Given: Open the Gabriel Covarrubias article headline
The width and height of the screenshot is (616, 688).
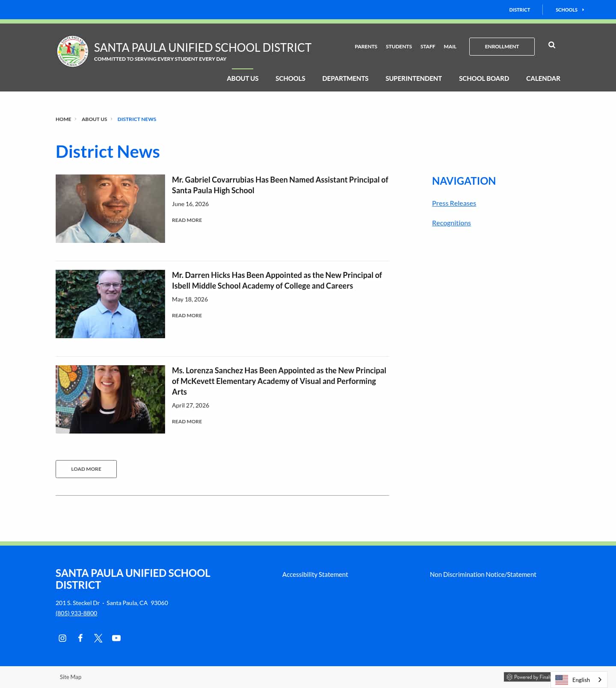Looking at the screenshot, I should tap(280, 185).
